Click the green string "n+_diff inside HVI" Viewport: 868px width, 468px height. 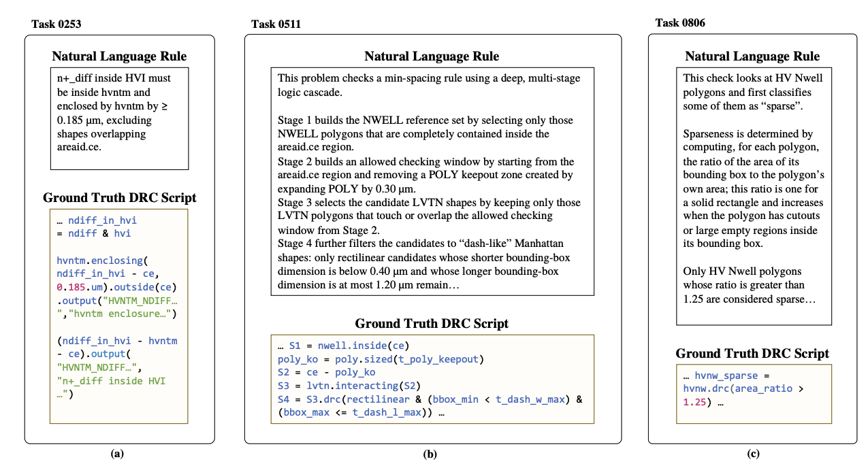[111, 381]
